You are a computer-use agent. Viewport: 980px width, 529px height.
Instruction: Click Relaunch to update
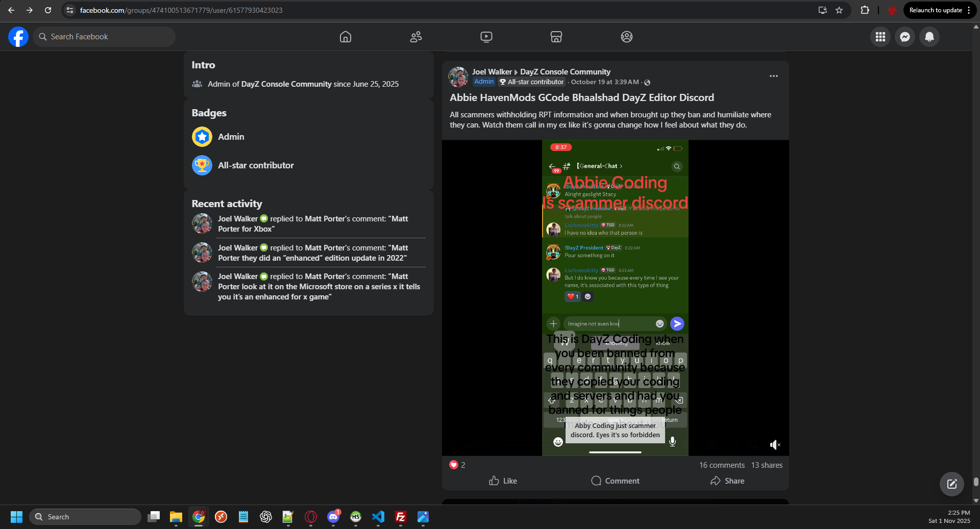point(935,10)
